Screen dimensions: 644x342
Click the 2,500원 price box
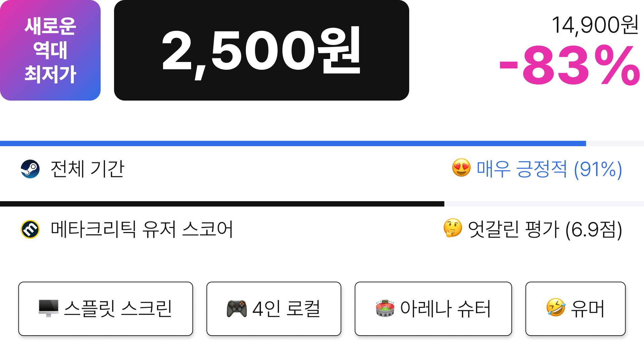tap(262, 50)
